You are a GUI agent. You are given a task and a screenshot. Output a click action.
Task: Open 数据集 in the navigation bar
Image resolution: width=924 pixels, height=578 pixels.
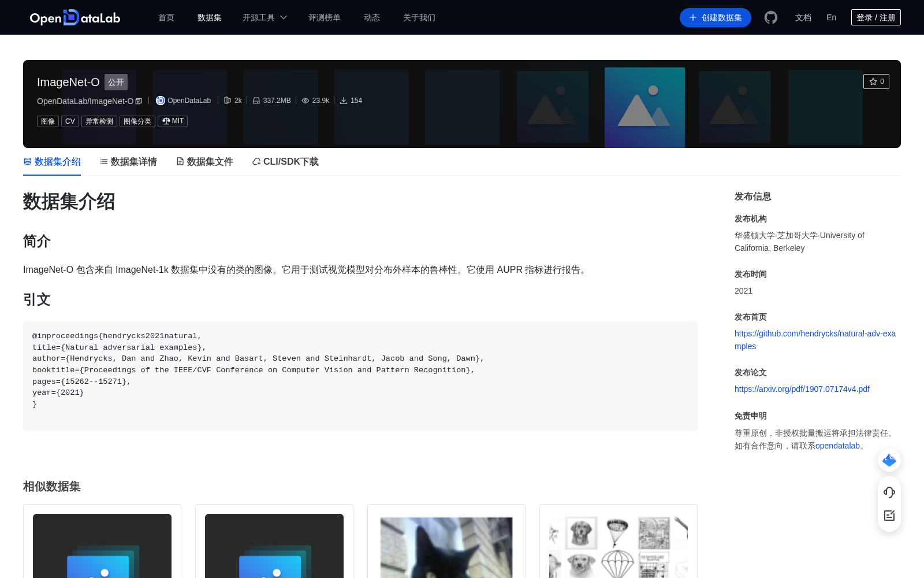click(x=210, y=17)
